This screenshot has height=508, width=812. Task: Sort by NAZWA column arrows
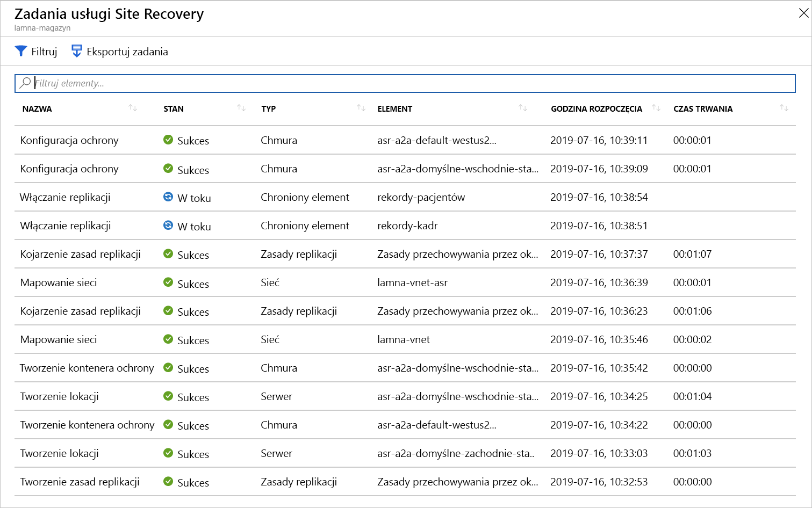click(x=133, y=108)
